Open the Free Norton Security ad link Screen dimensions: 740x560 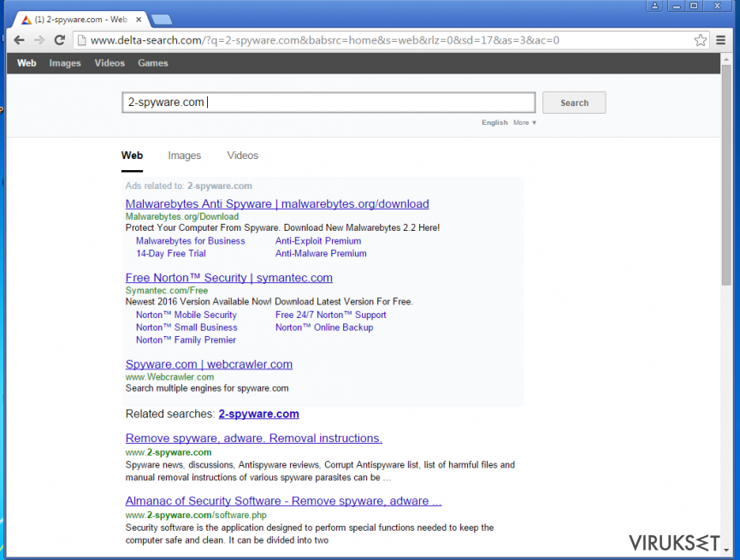229,278
